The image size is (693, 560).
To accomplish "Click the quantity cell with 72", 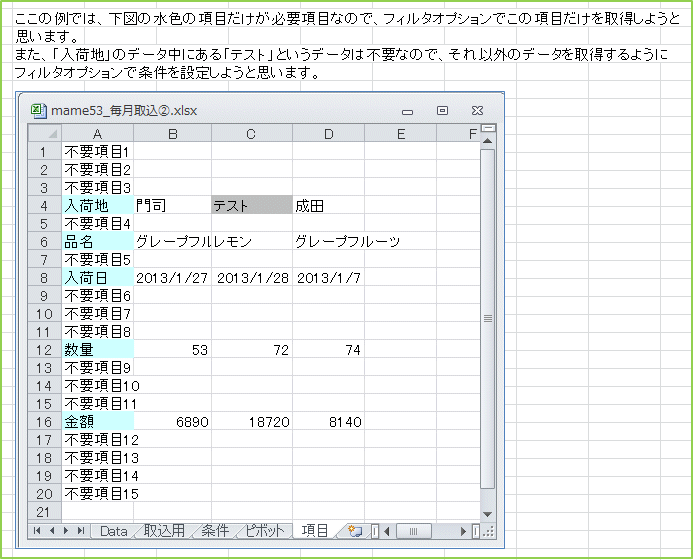I will coord(252,350).
